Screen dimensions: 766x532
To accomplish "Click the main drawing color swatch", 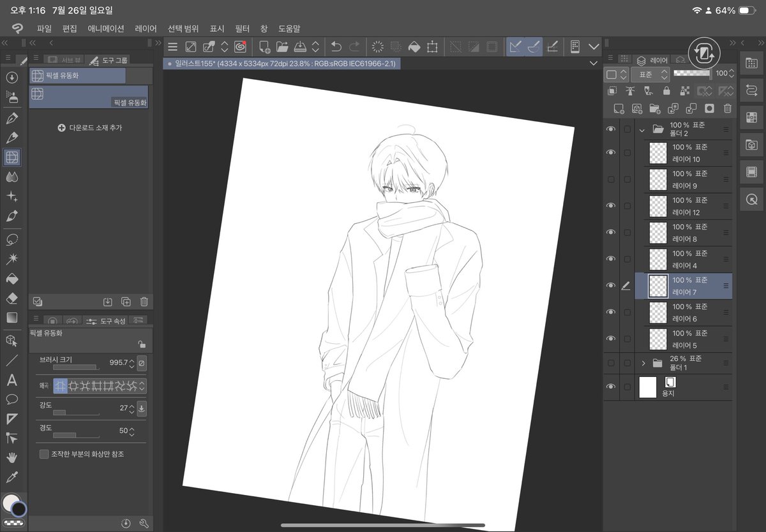I will point(11,503).
